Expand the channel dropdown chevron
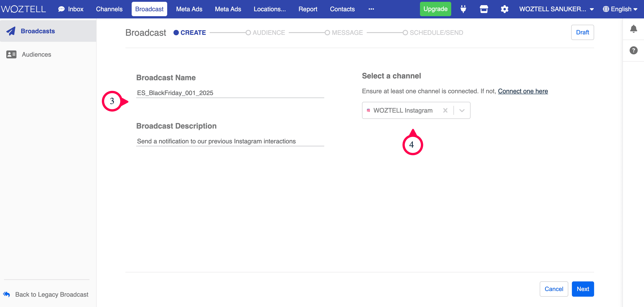This screenshot has width=644, height=307. point(462,110)
